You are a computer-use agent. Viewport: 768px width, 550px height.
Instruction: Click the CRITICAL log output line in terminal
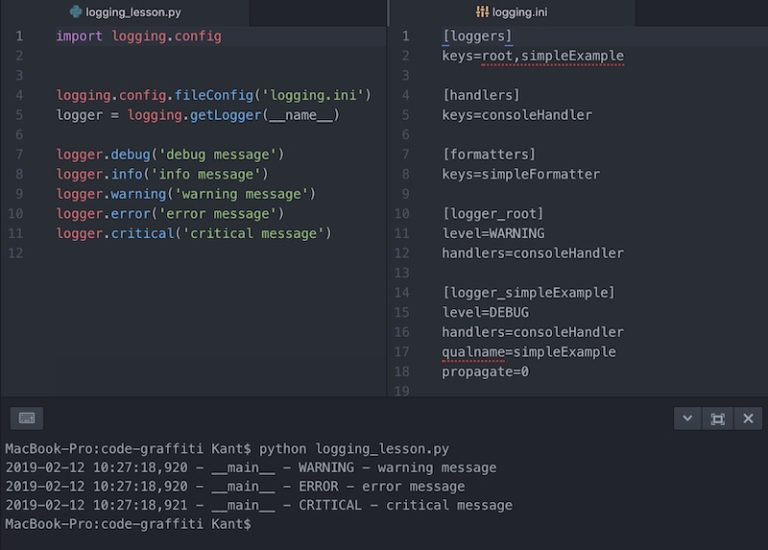[x=259, y=505]
